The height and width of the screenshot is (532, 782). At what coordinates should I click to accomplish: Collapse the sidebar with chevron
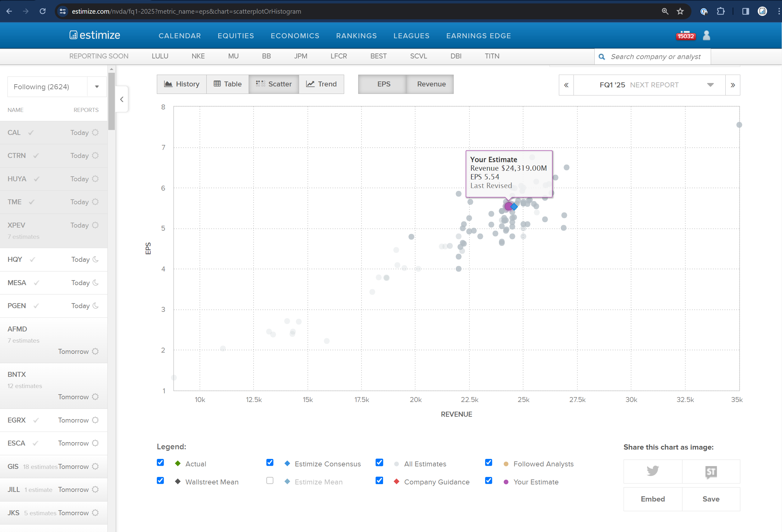pyautogui.click(x=122, y=99)
